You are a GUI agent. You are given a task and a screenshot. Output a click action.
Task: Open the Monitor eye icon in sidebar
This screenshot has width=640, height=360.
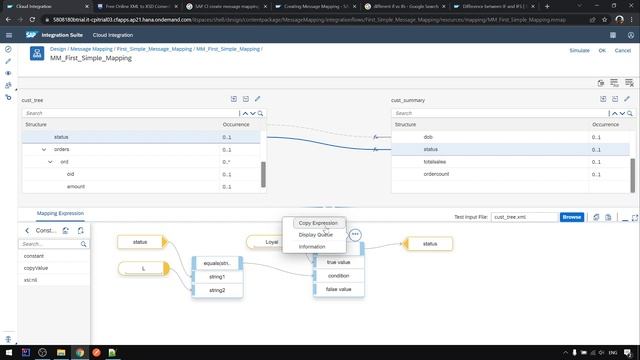(8, 73)
